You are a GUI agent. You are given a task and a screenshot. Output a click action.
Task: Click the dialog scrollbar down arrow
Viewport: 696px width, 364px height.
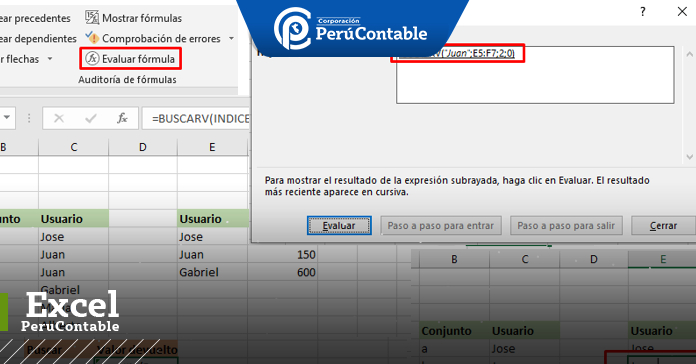[689, 157]
